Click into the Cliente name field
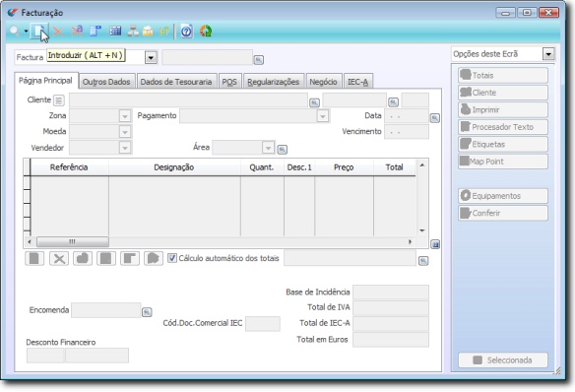Viewport: 575px width, 392px height. click(x=188, y=100)
